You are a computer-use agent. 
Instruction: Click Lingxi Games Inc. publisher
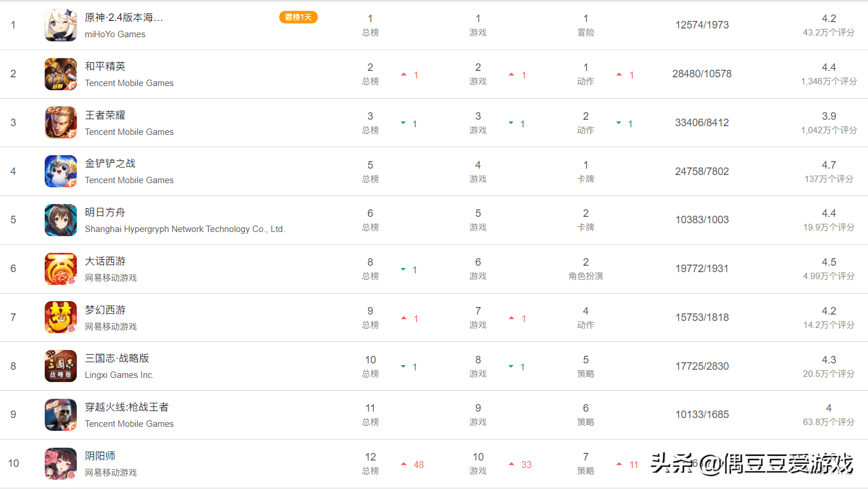[119, 375]
